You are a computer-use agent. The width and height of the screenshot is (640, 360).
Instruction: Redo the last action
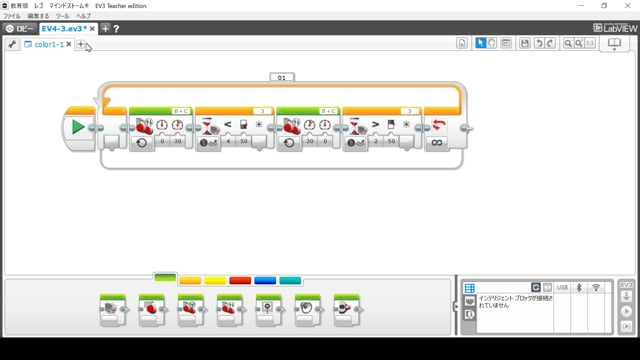point(550,43)
